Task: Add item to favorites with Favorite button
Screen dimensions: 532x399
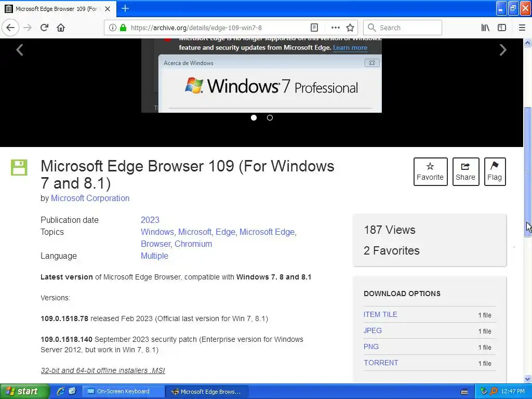Action: [430, 171]
